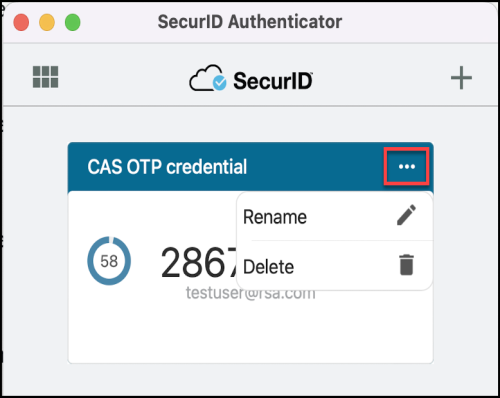Click the SecurID brand text

tap(273, 81)
